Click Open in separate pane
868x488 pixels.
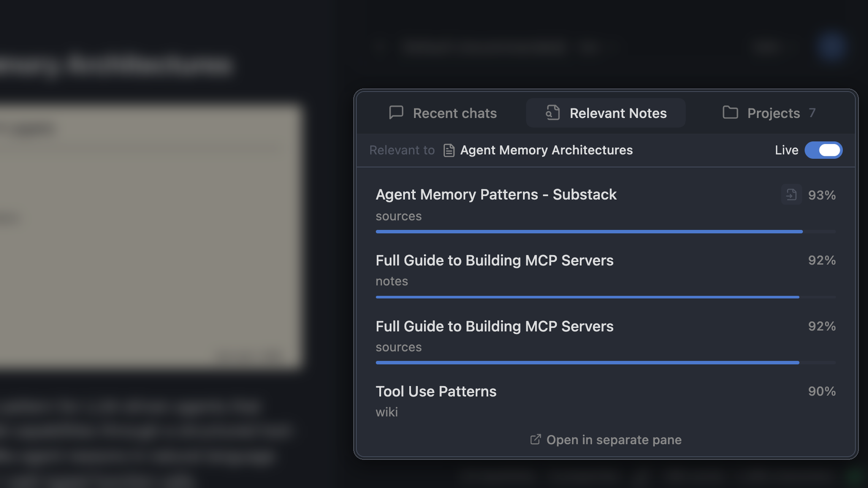[x=606, y=440]
